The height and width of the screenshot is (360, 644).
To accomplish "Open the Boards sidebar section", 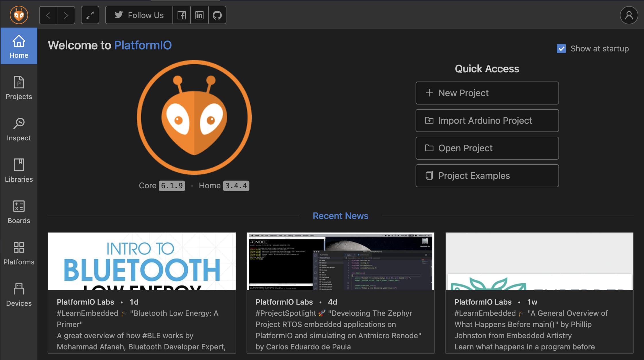I will [19, 212].
